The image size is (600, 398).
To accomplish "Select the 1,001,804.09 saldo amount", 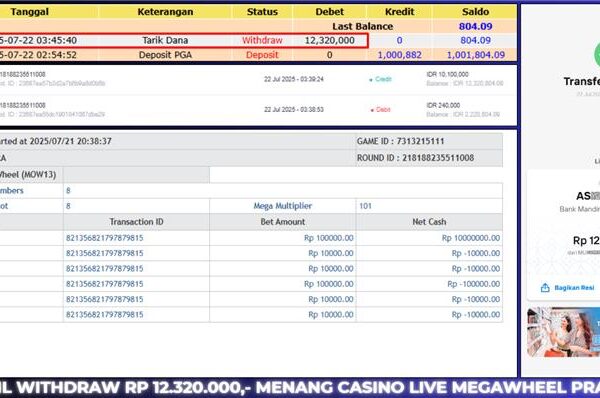I will tap(476, 55).
